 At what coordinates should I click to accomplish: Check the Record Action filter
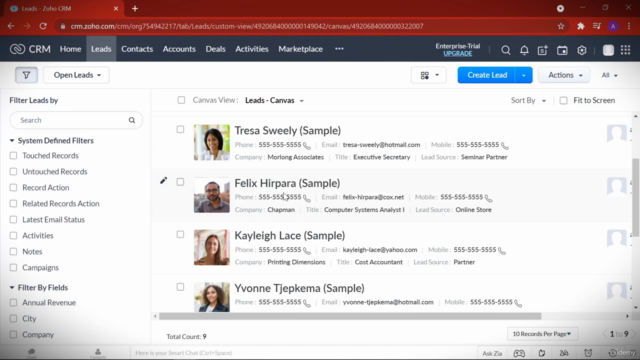(x=13, y=187)
